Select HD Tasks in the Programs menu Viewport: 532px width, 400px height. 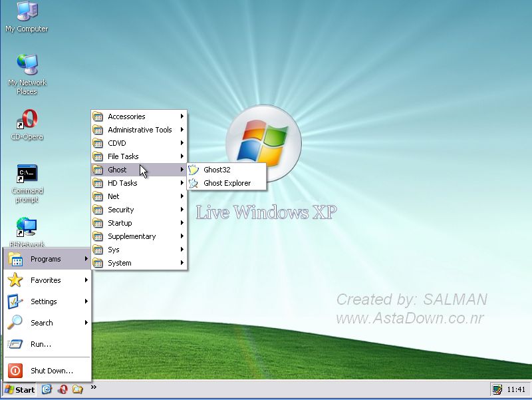pos(122,182)
